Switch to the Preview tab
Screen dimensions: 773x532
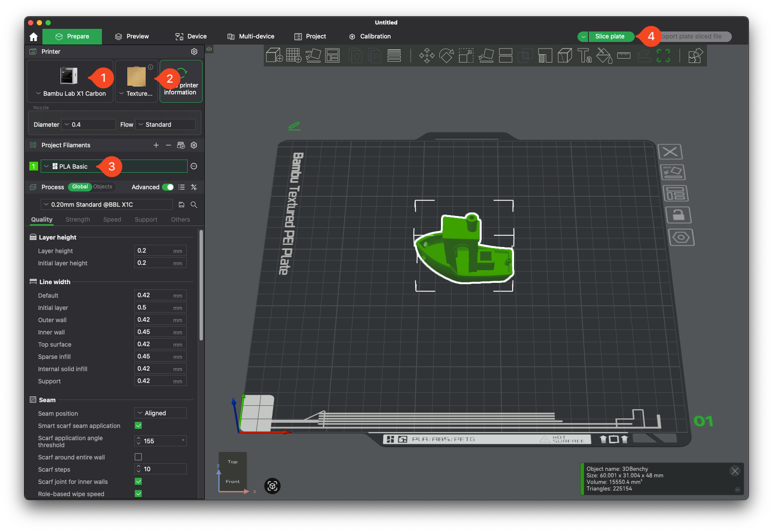coord(132,36)
